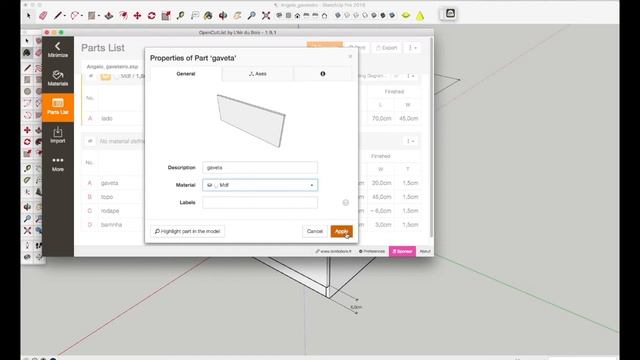Click the Export button in Parts List
This screenshot has width=640, height=360.
pyautogui.click(x=387, y=48)
